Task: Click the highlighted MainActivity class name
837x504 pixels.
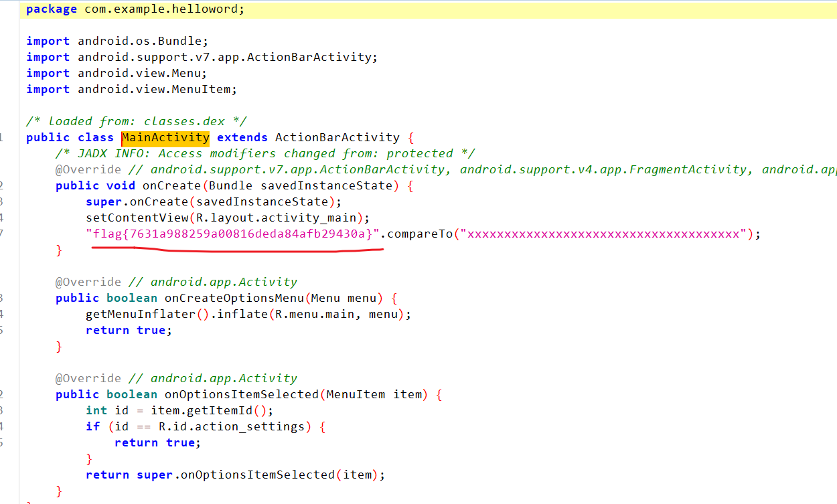Action: pos(165,137)
